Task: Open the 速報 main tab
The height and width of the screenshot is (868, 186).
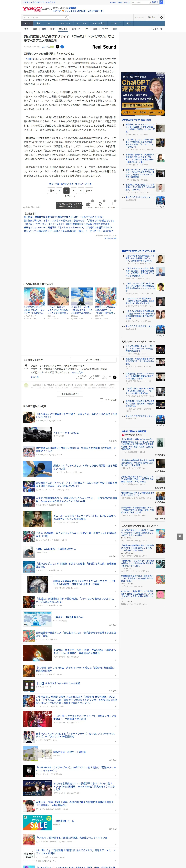Action: pyautogui.click(x=38, y=23)
